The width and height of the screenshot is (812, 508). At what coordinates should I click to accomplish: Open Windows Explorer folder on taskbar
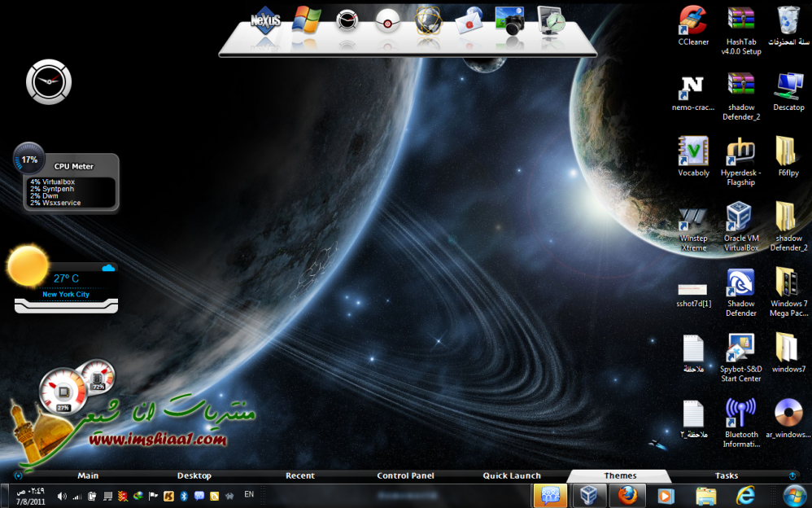click(706, 497)
